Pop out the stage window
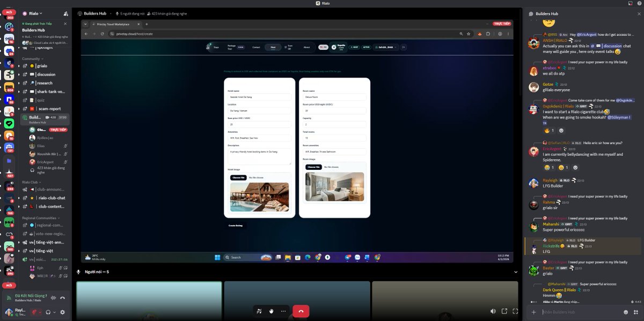The image size is (644, 321). (x=504, y=311)
